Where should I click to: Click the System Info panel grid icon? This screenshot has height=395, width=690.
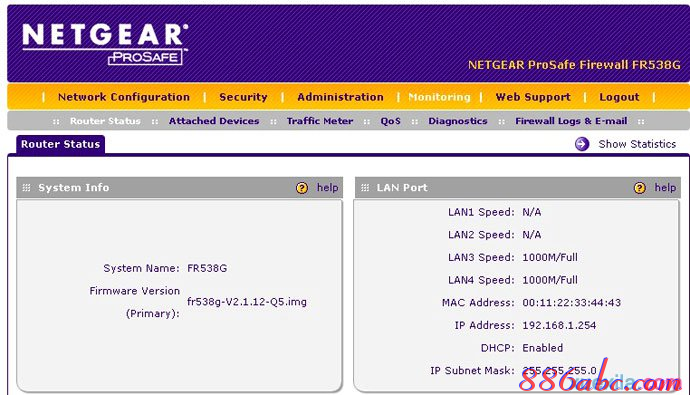26,188
